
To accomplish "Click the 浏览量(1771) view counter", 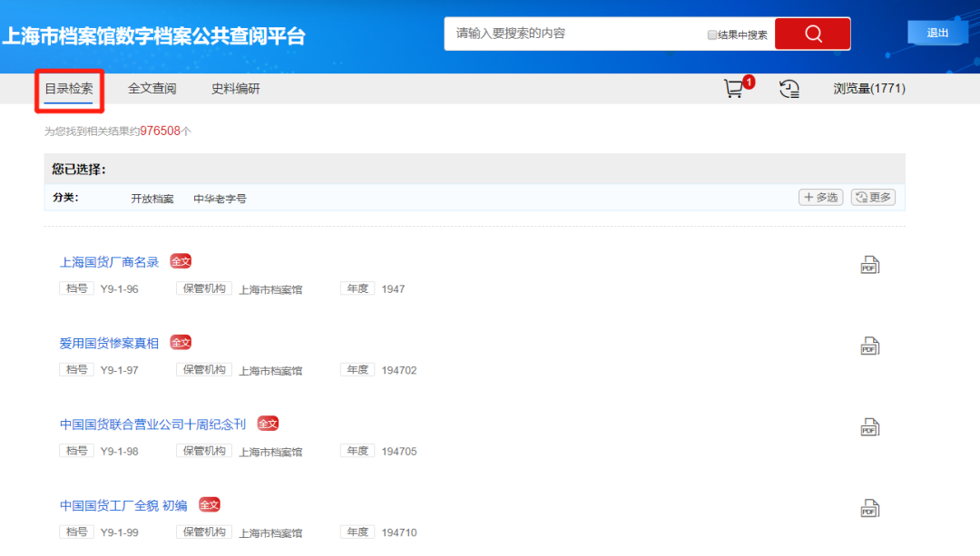I will (x=868, y=89).
